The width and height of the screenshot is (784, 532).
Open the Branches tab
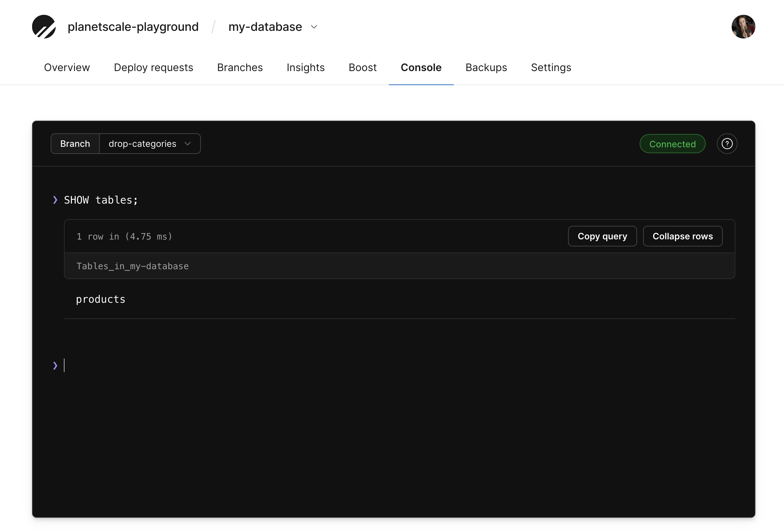click(240, 67)
